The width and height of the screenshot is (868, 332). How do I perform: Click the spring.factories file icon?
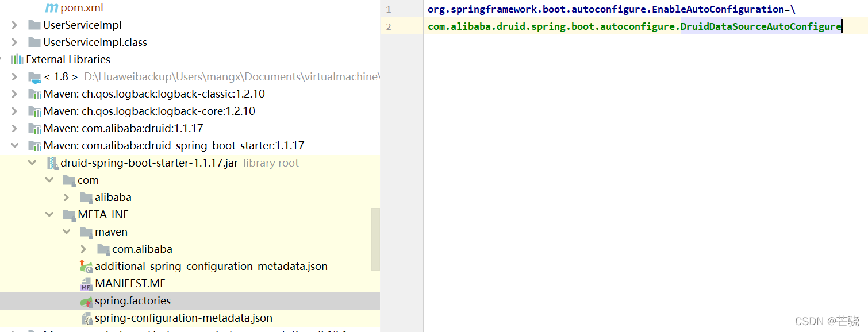coord(86,301)
